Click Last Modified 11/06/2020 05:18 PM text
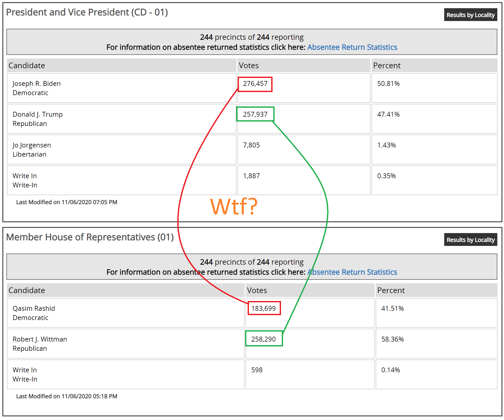Viewport: 504px width, 420px height. [x=67, y=396]
